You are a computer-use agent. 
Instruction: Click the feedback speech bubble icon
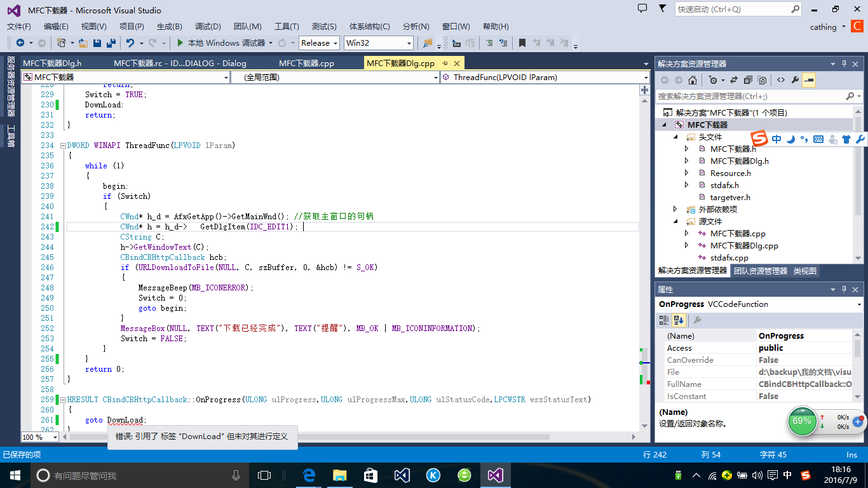(x=642, y=9)
